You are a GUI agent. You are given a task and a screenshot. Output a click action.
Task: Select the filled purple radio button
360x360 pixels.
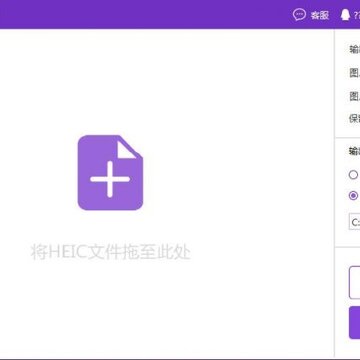click(353, 195)
